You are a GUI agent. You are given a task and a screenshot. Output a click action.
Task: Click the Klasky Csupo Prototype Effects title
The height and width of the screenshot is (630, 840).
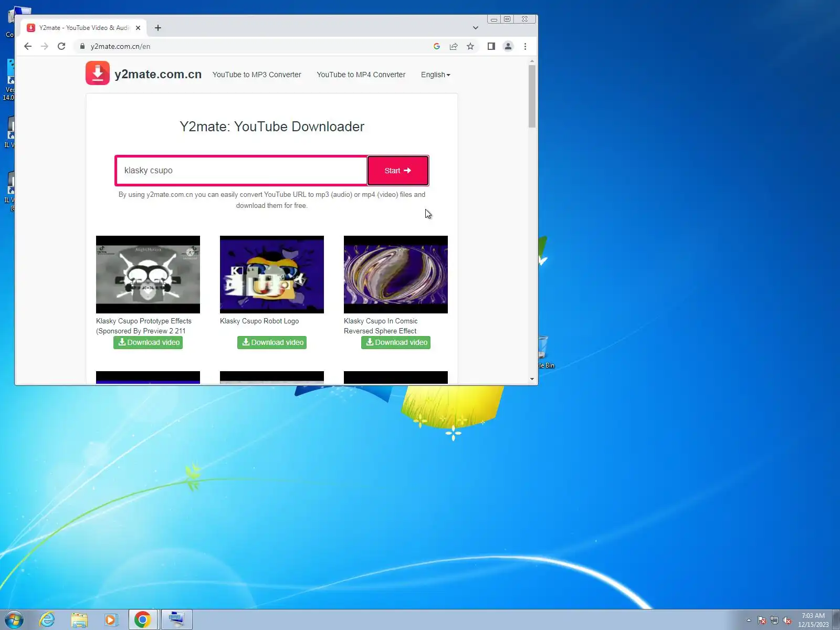144,326
